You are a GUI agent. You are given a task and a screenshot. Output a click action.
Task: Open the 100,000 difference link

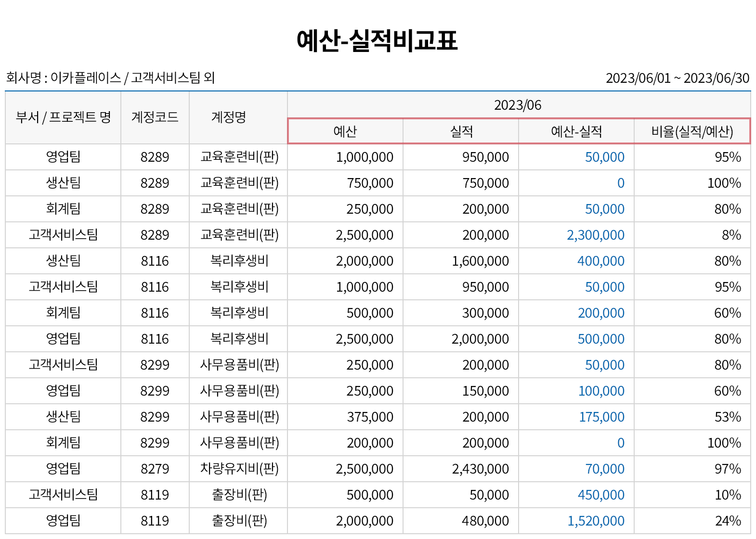tap(601, 391)
